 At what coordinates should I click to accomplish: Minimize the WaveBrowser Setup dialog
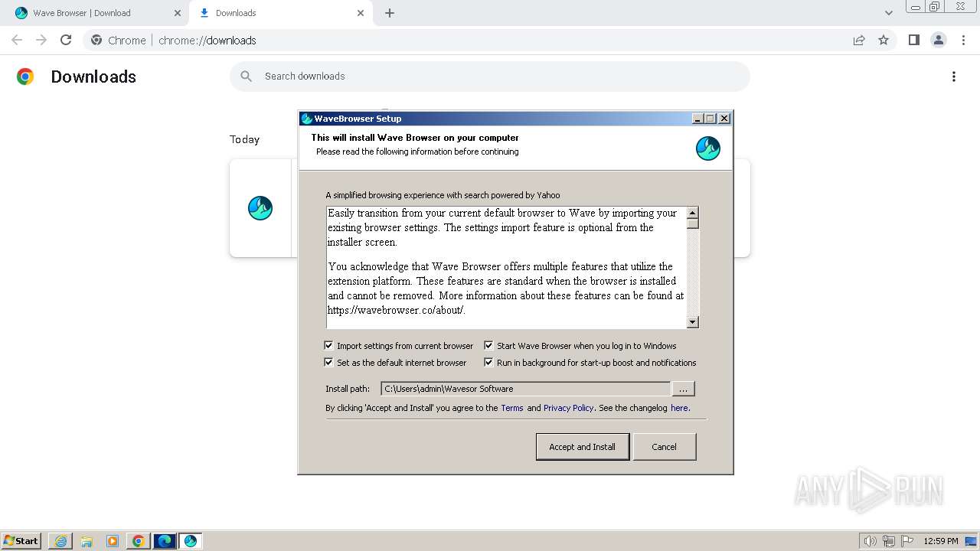click(697, 119)
